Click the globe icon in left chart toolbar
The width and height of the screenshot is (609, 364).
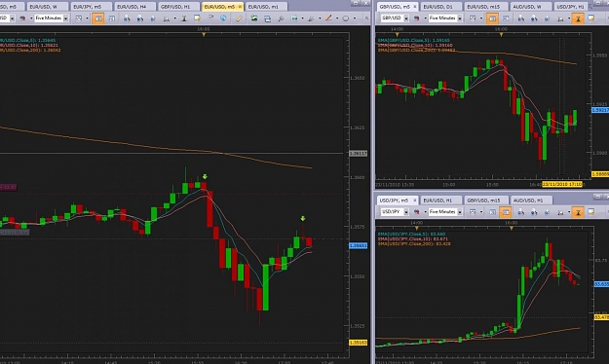pyautogui.click(x=223, y=18)
